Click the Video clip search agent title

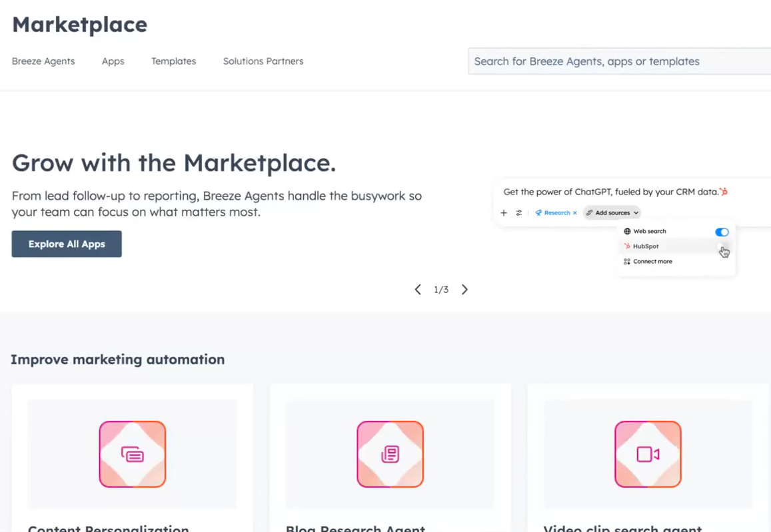[x=622, y=529]
